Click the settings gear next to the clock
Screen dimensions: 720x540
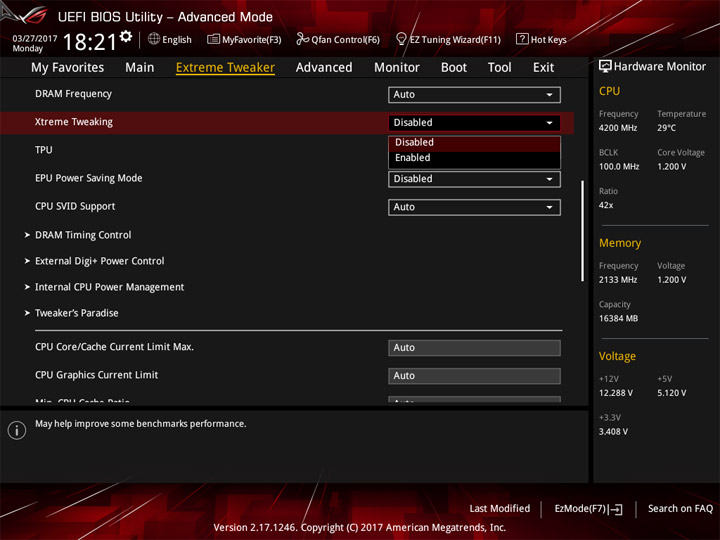[x=126, y=36]
